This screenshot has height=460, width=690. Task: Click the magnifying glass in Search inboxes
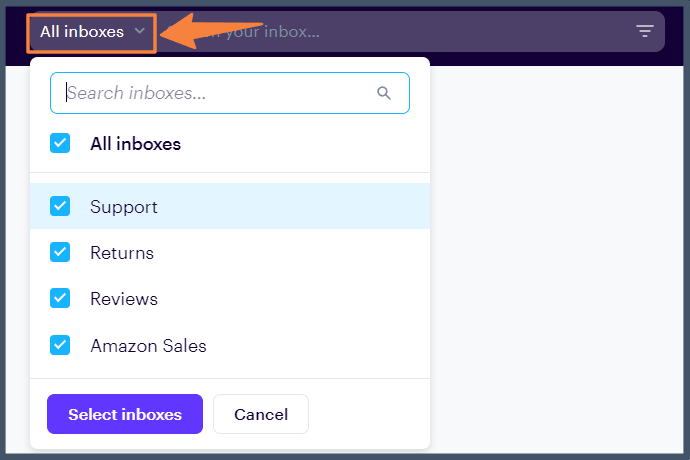coord(384,93)
